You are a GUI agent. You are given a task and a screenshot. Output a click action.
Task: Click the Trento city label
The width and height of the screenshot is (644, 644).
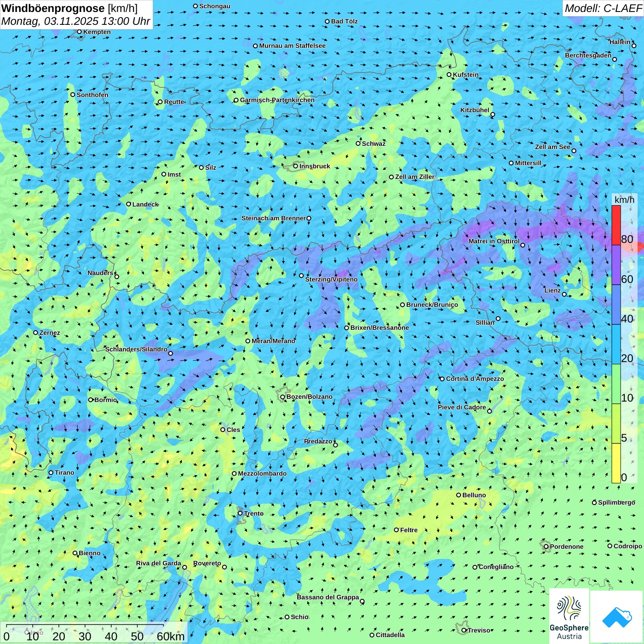click(254, 513)
